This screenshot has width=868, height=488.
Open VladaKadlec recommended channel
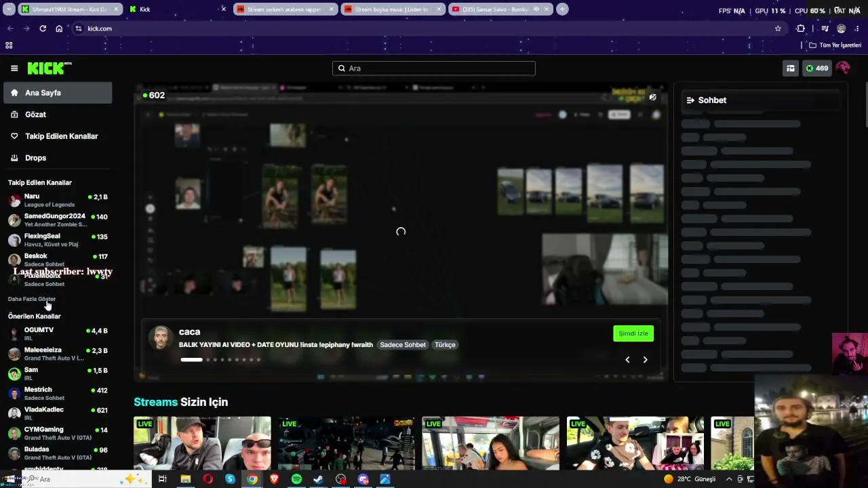pos(58,413)
